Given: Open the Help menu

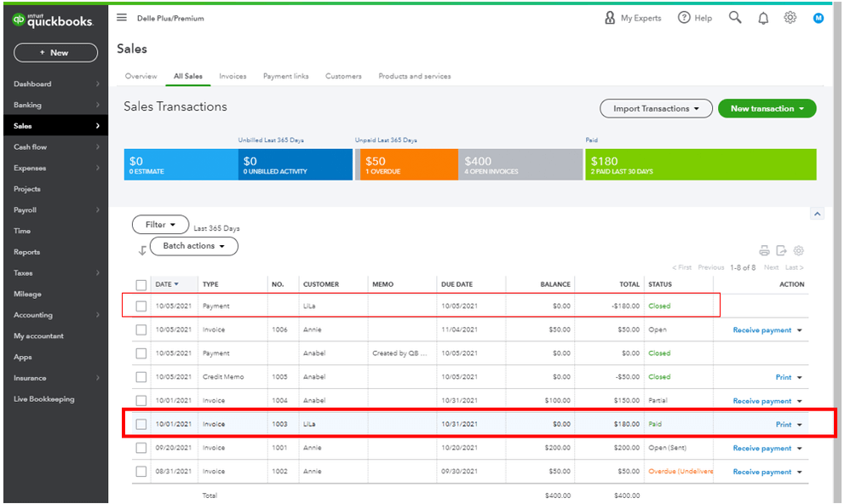Looking at the screenshot, I should point(695,18).
